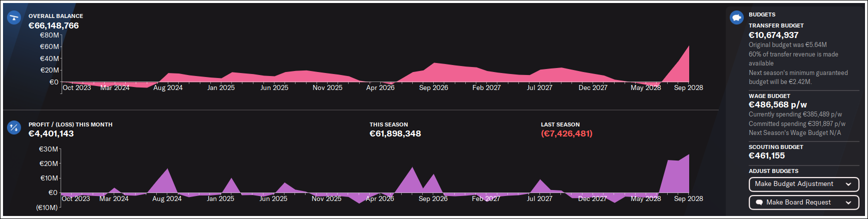Click the Make Board Request chevron arrow

point(848,202)
